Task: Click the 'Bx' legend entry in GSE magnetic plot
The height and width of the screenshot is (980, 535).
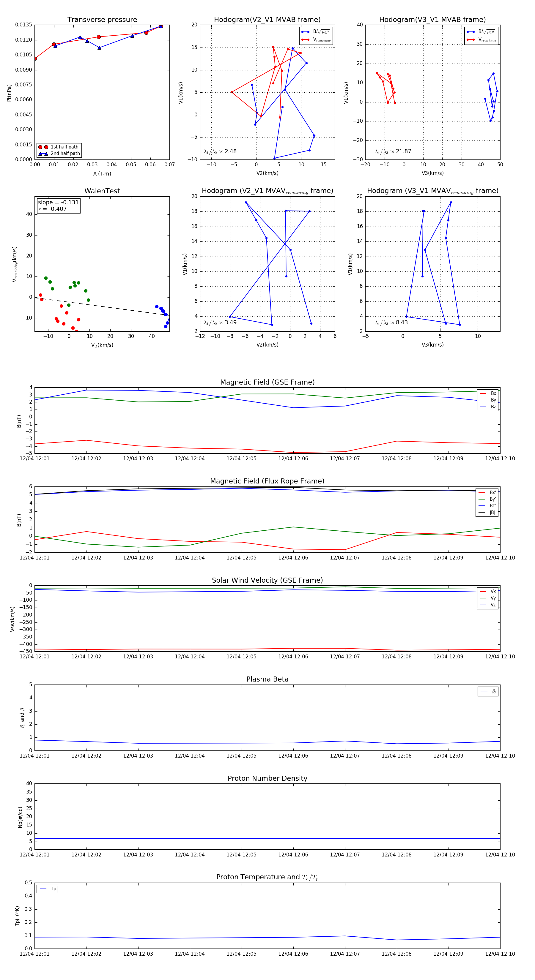Action: (x=488, y=393)
